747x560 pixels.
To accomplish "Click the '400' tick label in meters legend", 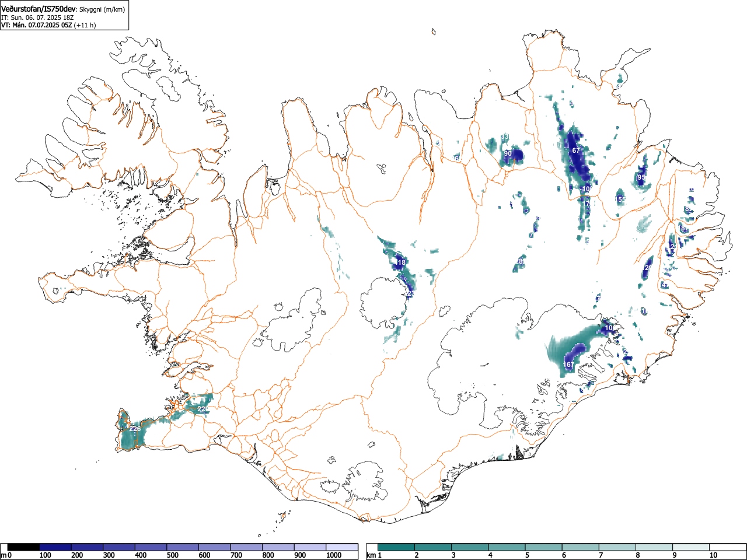I will click(x=141, y=555).
